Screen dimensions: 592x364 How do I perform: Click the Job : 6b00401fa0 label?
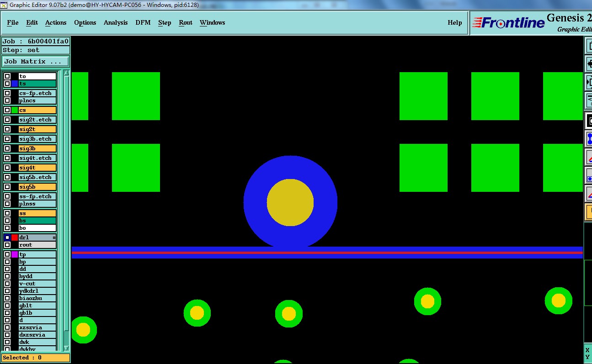pos(36,41)
